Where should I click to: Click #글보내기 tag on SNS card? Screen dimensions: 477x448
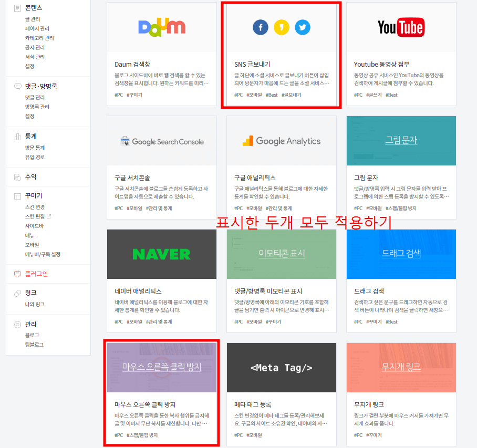pos(291,95)
